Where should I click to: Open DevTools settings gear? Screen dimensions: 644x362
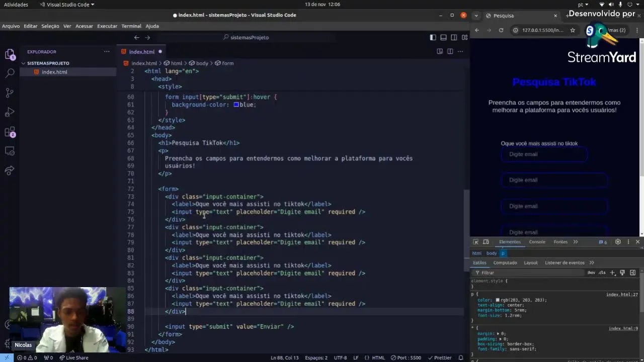[x=618, y=242]
